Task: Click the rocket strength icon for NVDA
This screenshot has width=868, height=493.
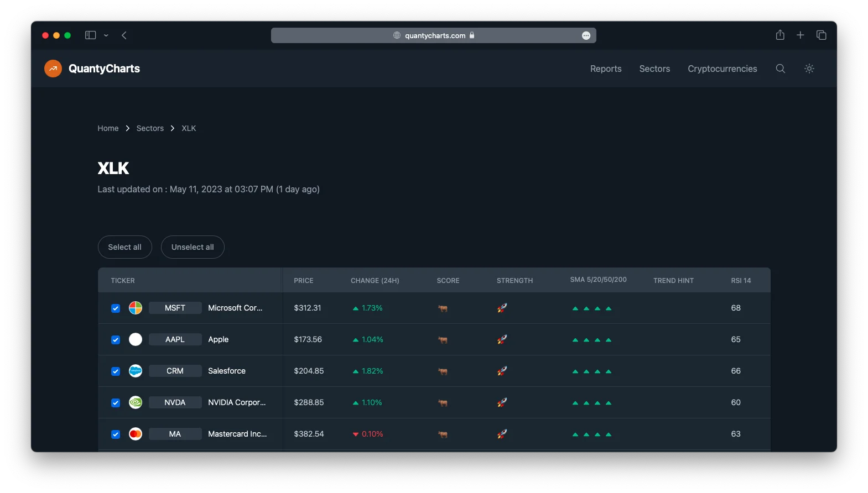Action: (x=502, y=402)
